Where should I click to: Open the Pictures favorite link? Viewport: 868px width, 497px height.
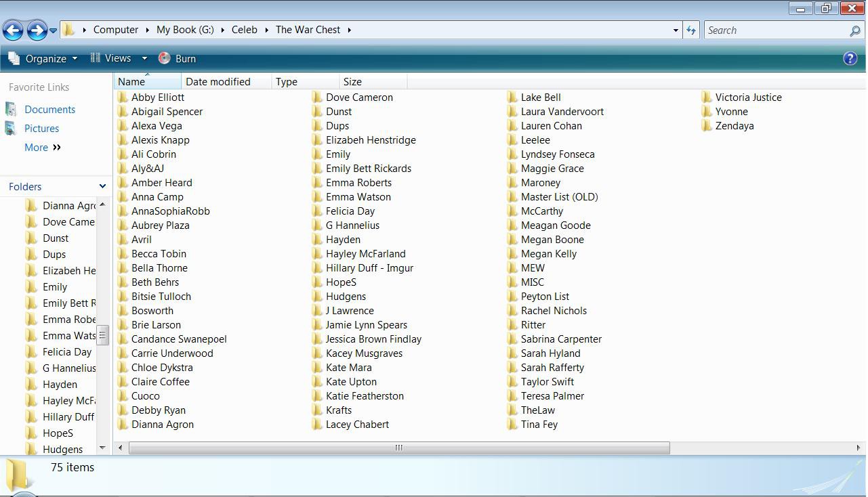41,129
